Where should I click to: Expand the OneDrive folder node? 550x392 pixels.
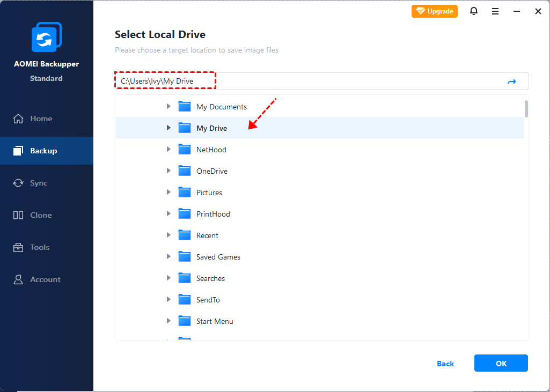(168, 171)
